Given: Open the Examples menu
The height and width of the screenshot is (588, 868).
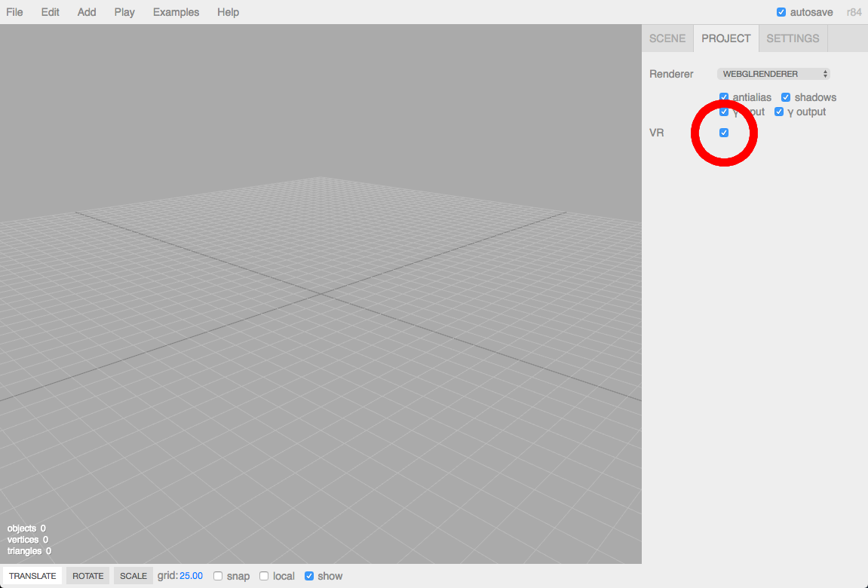Looking at the screenshot, I should click(x=176, y=12).
